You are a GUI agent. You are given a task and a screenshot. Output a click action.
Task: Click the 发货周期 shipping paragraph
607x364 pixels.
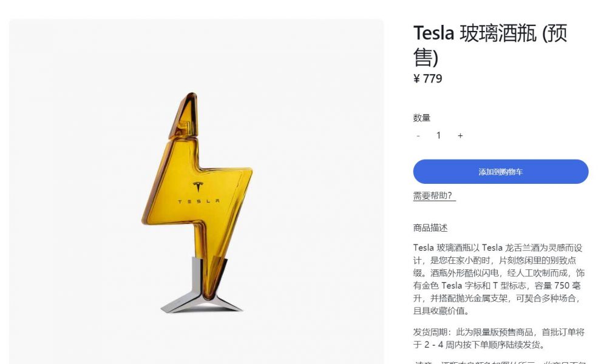point(498,339)
